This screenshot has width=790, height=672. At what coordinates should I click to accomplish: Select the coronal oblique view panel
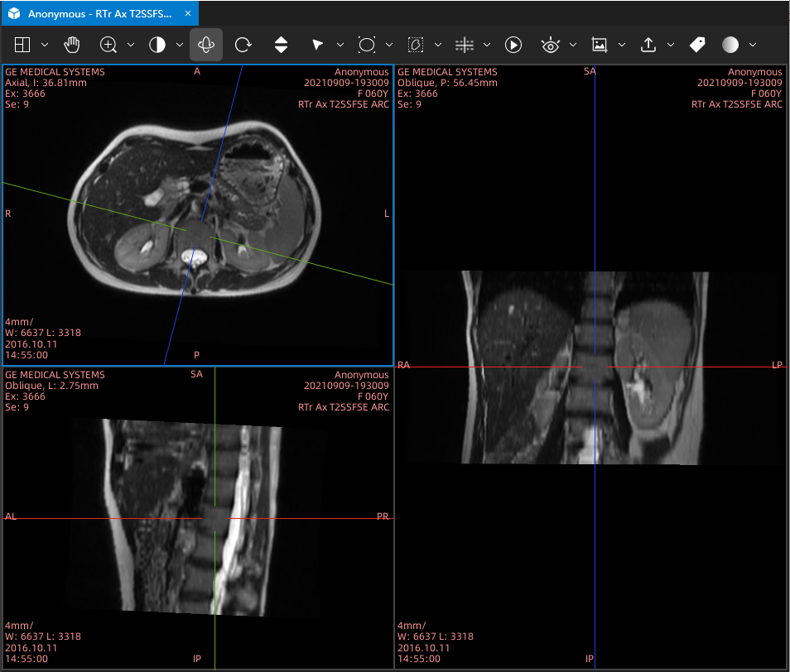590,367
